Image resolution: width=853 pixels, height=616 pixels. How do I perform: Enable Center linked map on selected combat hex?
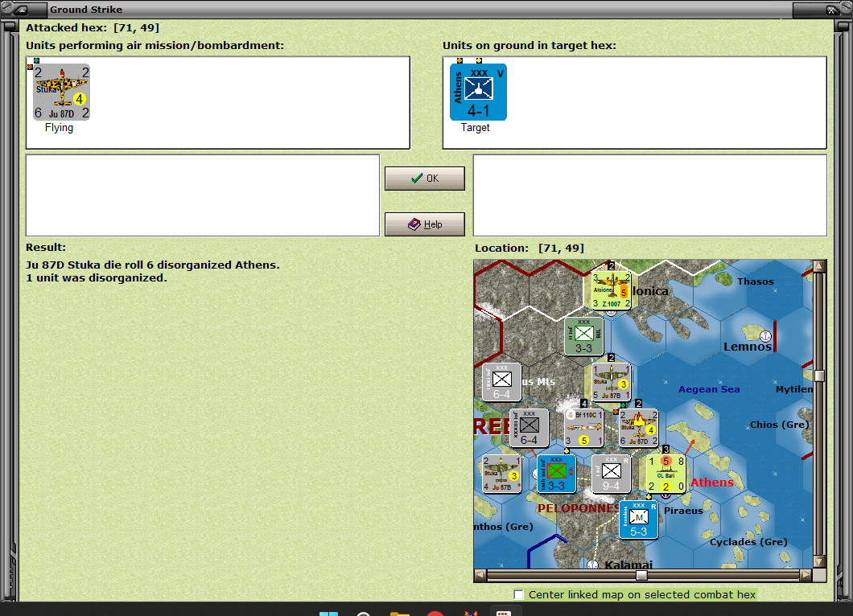(x=519, y=595)
